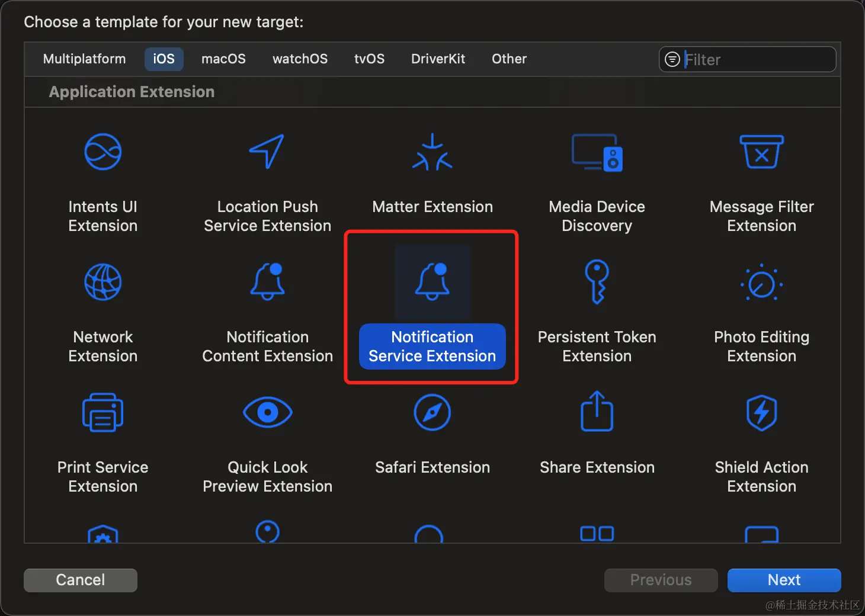Pick the Safari Extension compass icon
This screenshot has height=616, width=865.
[432, 412]
